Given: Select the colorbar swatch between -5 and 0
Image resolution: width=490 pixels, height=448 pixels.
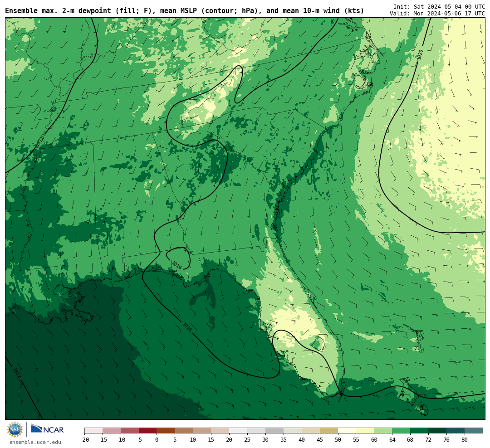Looking at the screenshot, I should 148,431.
